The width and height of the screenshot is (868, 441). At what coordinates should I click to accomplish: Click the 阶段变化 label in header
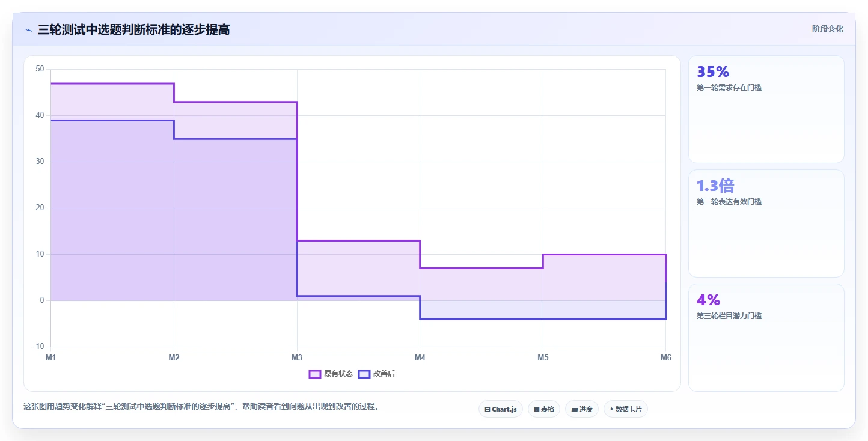tap(828, 29)
